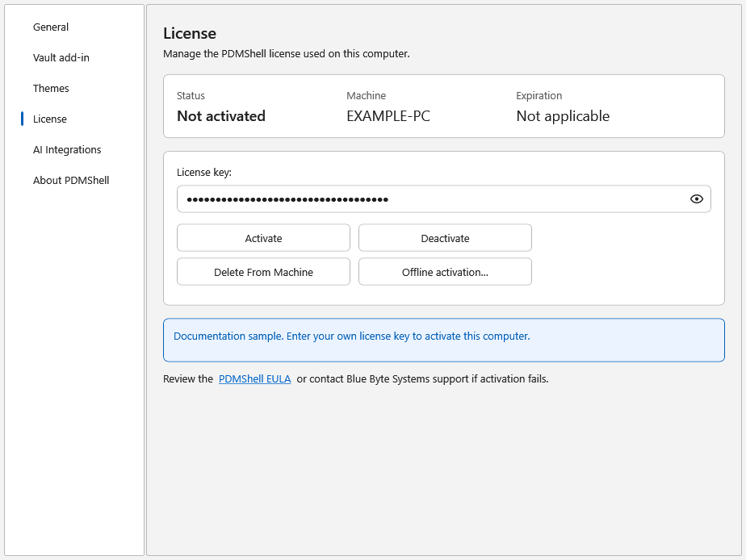Open the Vault add-in settings page
The height and width of the screenshot is (560, 746).
pos(61,57)
